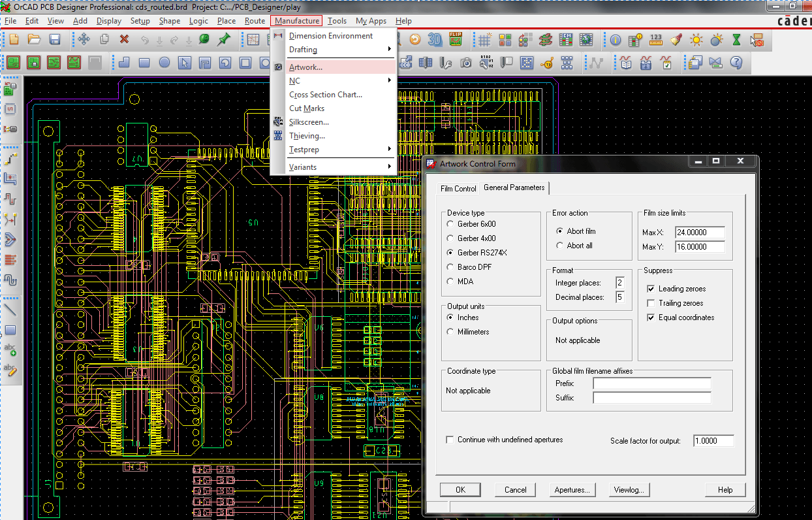This screenshot has width=812, height=520.
Task: Click the orange circular arrow icon
Action: pos(414,40)
